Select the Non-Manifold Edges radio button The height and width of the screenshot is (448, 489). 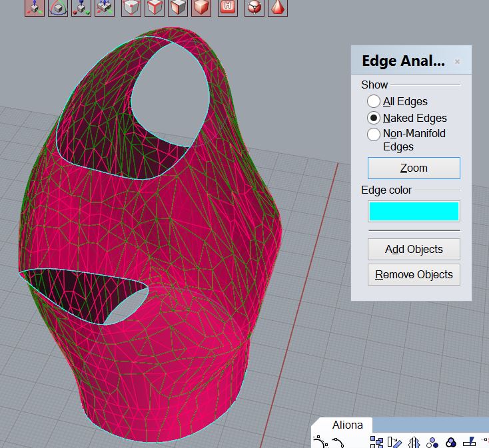374,134
